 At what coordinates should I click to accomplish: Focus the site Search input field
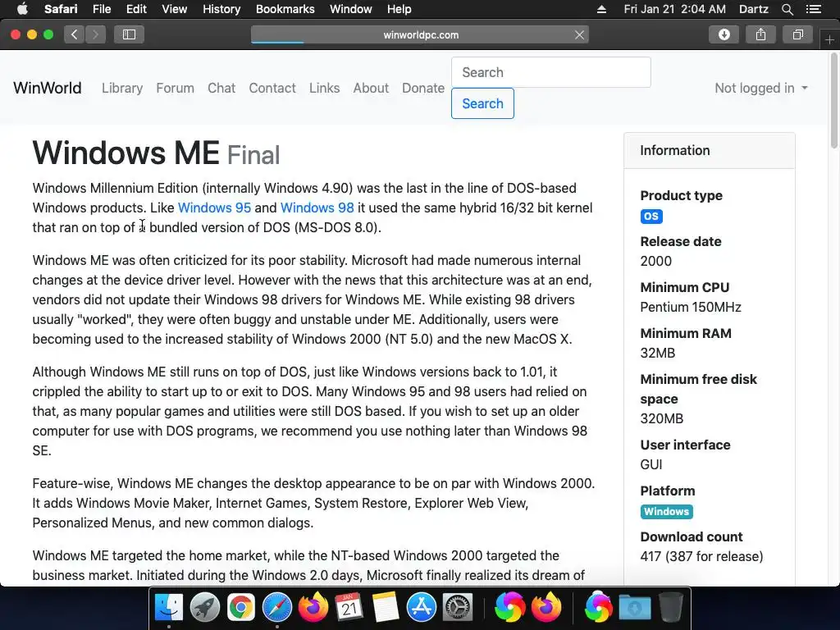[x=551, y=72]
